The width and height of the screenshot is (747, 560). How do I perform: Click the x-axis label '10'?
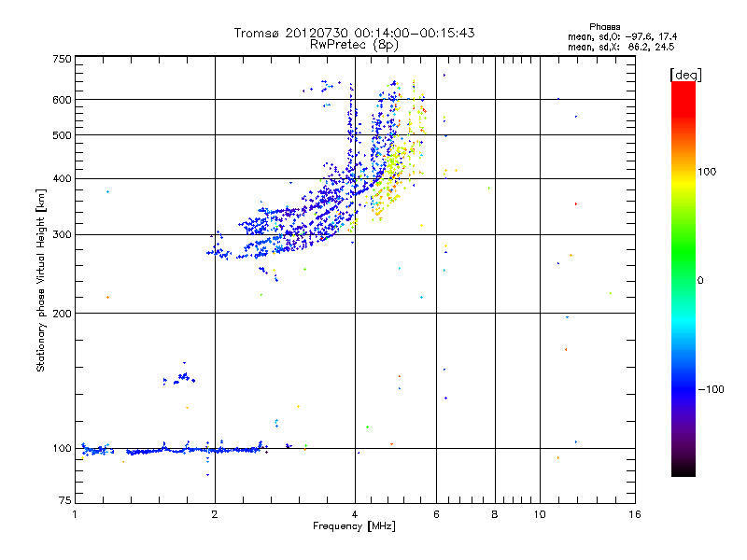(540, 514)
